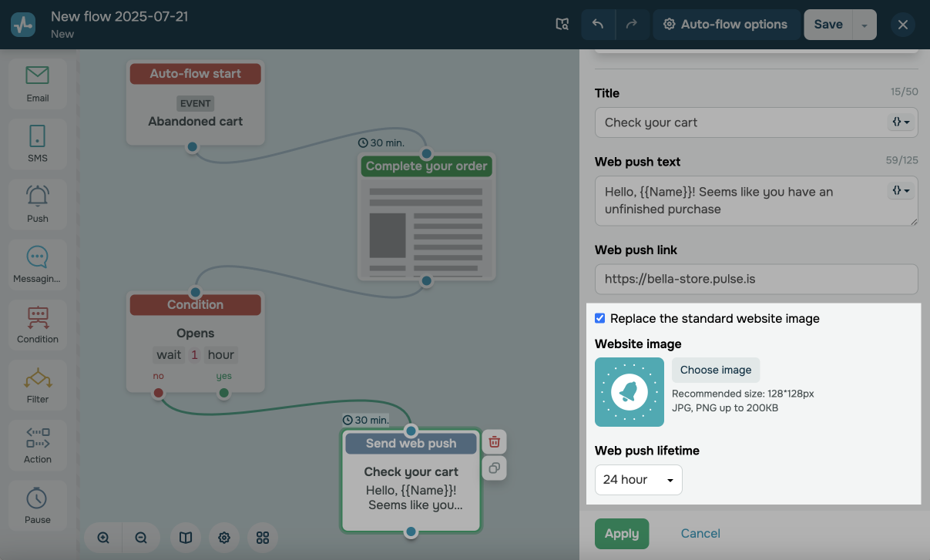The width and height of the screenshot is (930, 560).
Task: Select the Email element in sidebar
Action: coord(37,83)
